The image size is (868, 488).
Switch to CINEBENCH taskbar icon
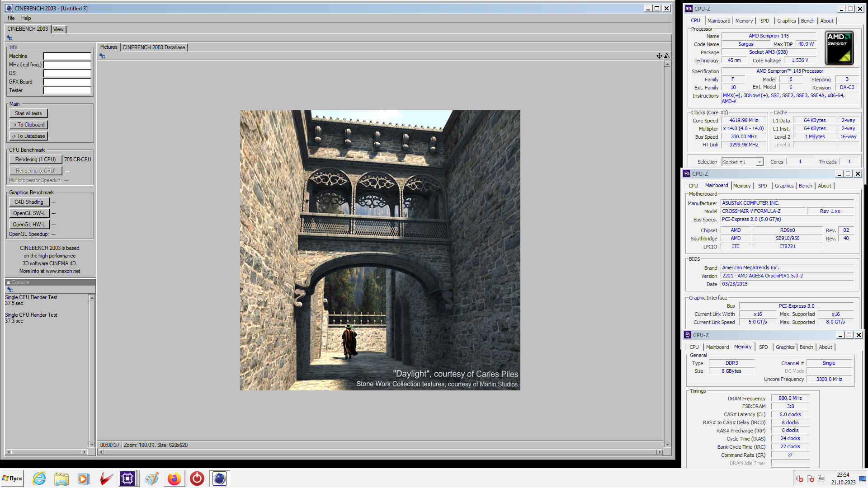click(219, 479)
